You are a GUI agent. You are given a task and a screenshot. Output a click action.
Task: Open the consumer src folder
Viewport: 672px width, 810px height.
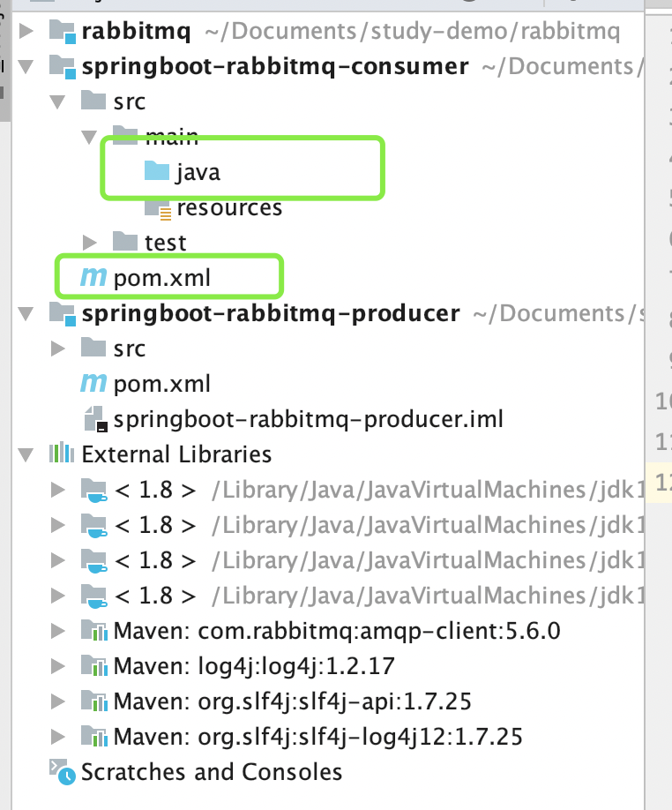129,101
